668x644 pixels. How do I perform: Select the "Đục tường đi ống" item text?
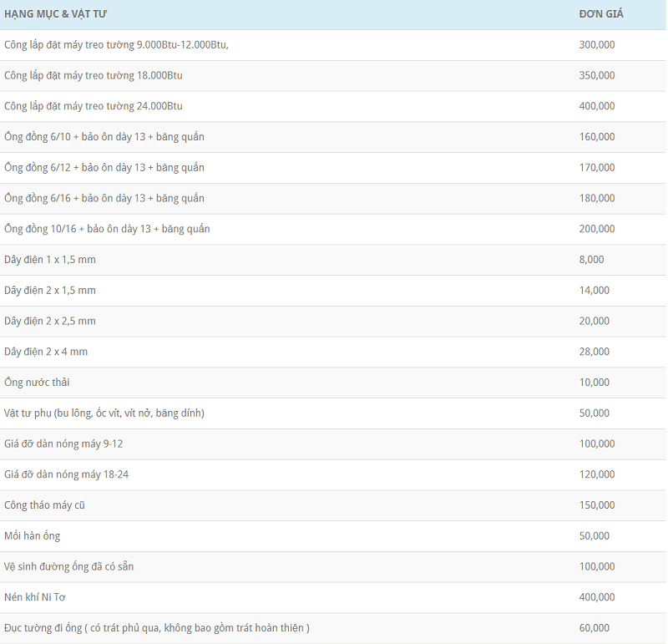coord(157,628)
